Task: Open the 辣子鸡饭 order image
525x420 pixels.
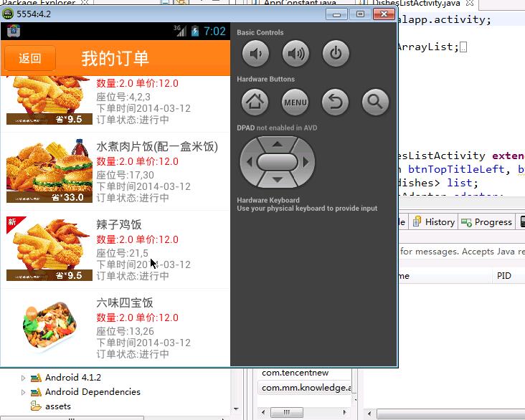Action: [x=49, y=249]
